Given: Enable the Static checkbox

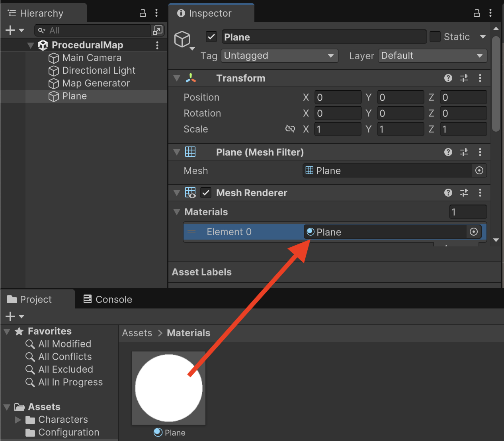Looking at the screenshot, I should (435, 37).
